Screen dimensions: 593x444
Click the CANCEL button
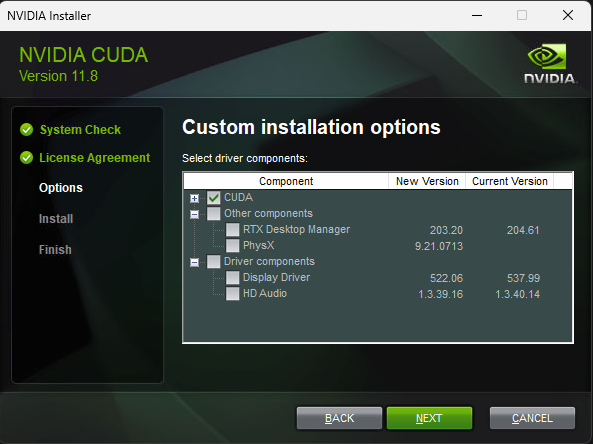click(x=532, y=418)
